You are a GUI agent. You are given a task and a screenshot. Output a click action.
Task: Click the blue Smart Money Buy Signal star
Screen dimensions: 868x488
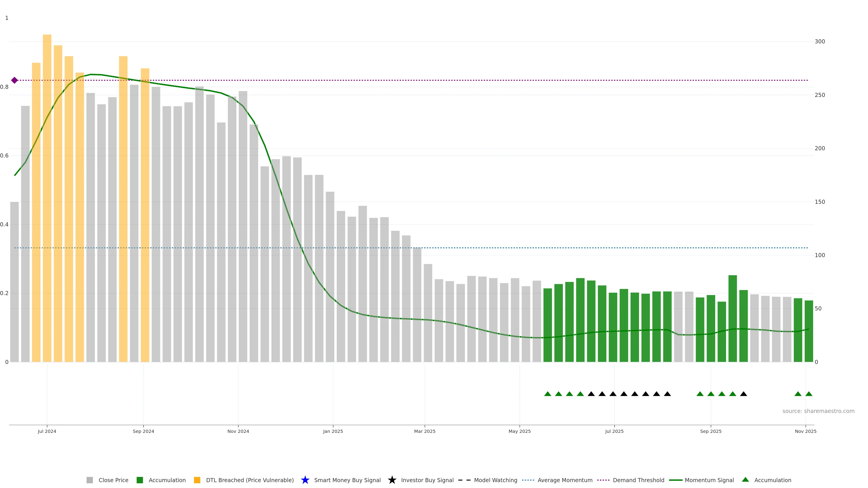(x=305, y=480)
